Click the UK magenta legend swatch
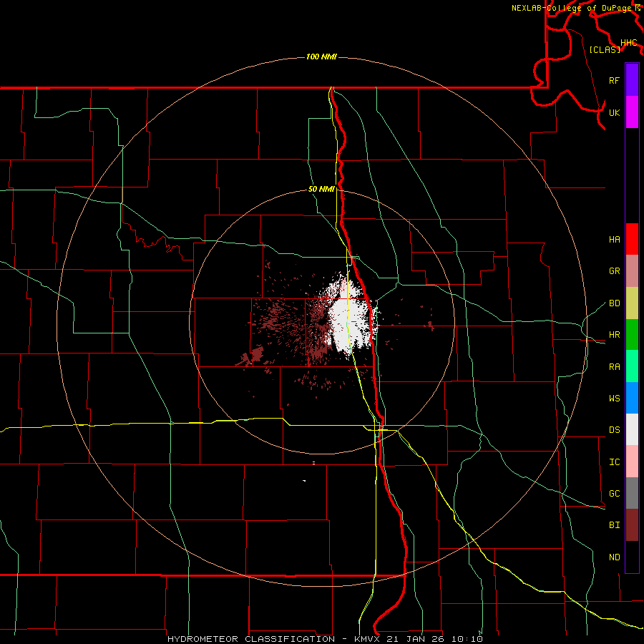The width and height of the screenshot is (644, 644). pos(632,112)
